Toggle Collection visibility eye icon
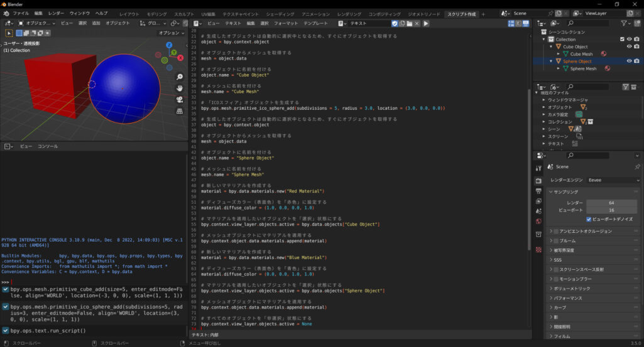This screenshot has height=347, width=644. [629, 40]
